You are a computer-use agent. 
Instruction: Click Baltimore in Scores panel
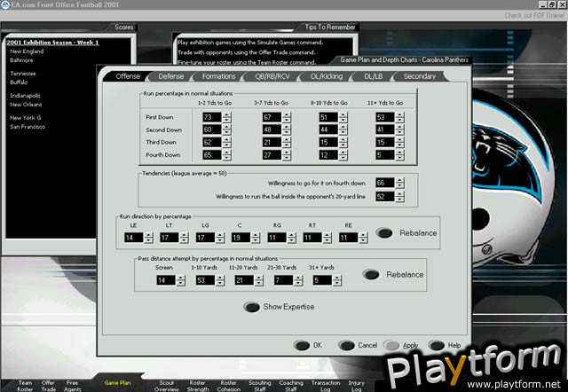click(x=21, y=60)
